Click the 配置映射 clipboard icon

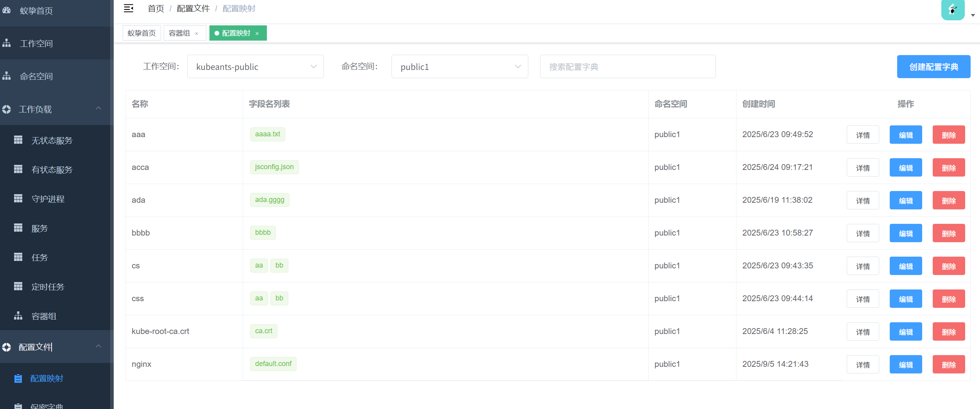[18, 378]
